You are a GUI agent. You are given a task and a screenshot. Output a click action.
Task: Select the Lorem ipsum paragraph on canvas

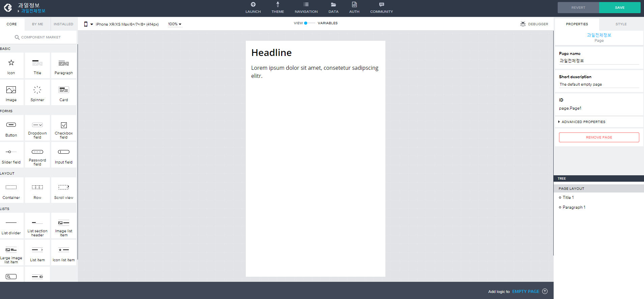coord(315,72)
